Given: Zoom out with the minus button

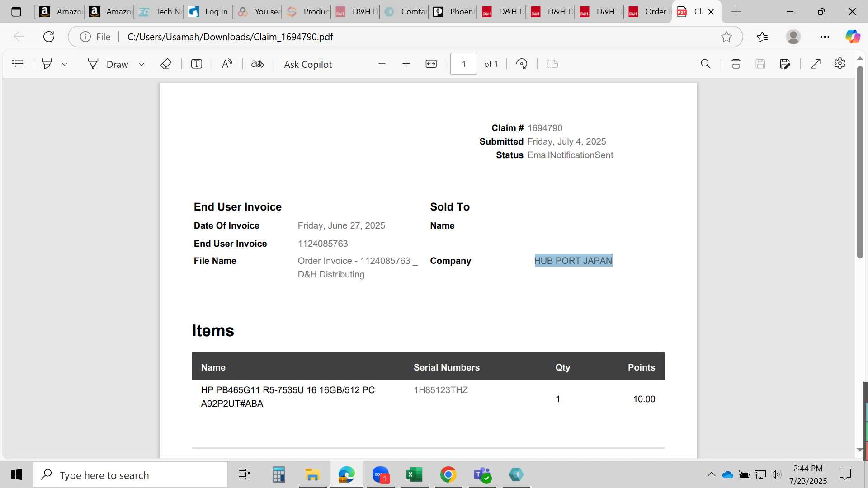Looking at the screenshot, I should coord(382,64).
